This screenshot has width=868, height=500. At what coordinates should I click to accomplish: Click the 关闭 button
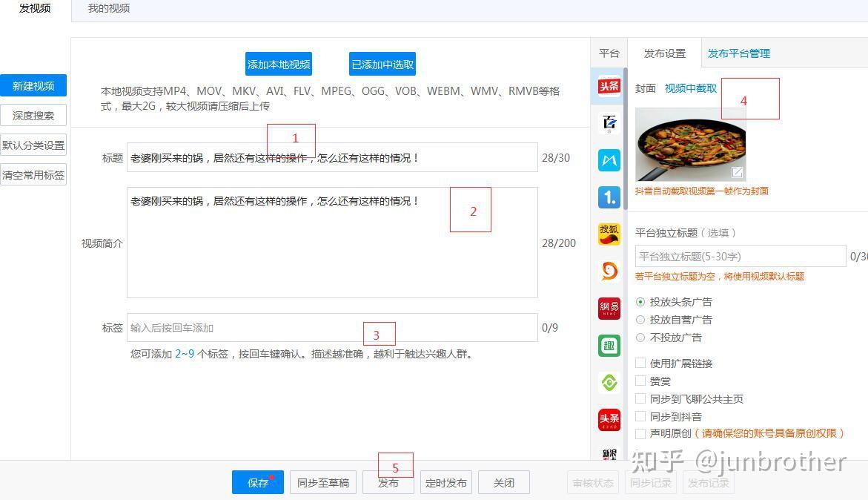(504, 482)
